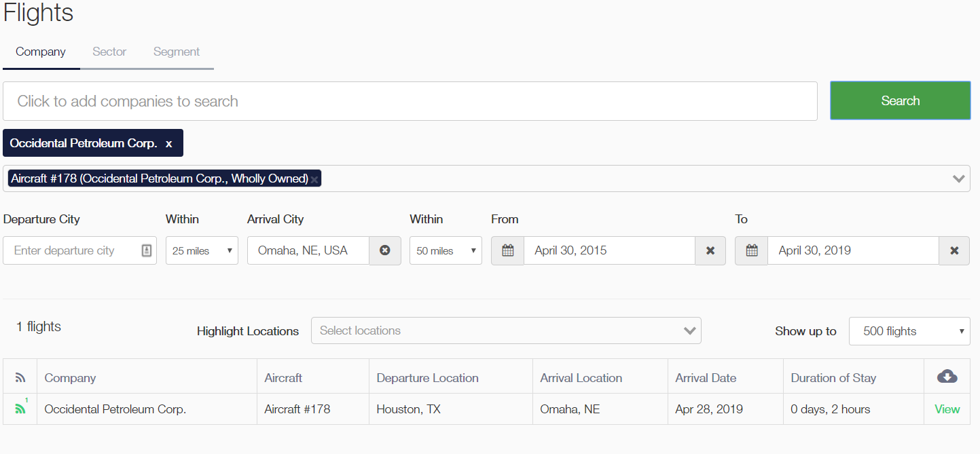Open the departure Within 25 miles dropdown
Screen dimensions: 980x454
(x=202, y=250)
